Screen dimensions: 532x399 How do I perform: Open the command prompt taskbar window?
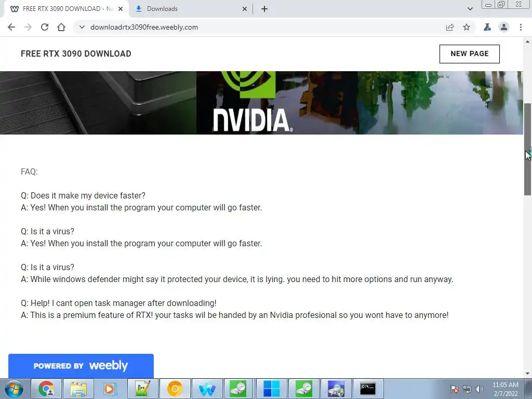[368, 389]
